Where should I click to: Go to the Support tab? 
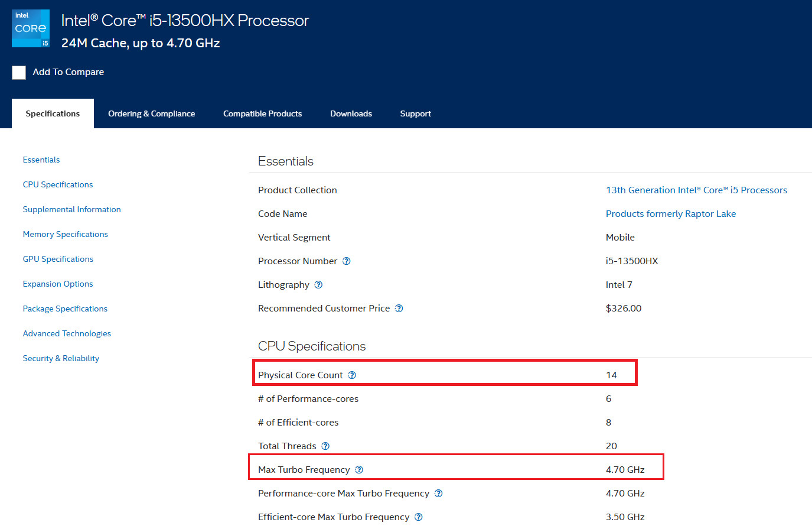415,113
